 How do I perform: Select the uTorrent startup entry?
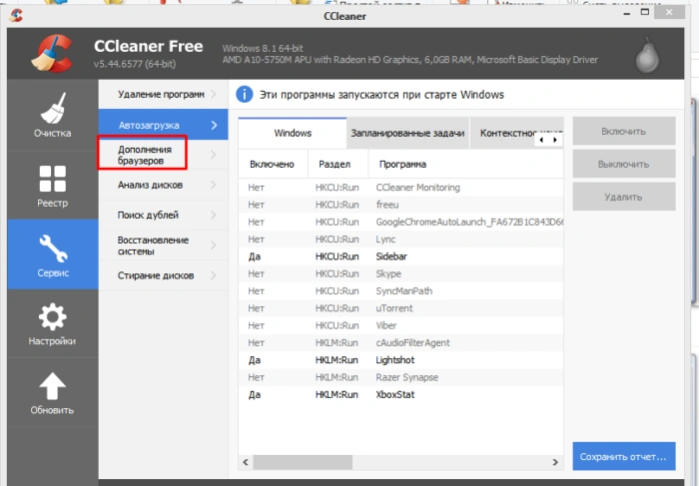point(401,309)
